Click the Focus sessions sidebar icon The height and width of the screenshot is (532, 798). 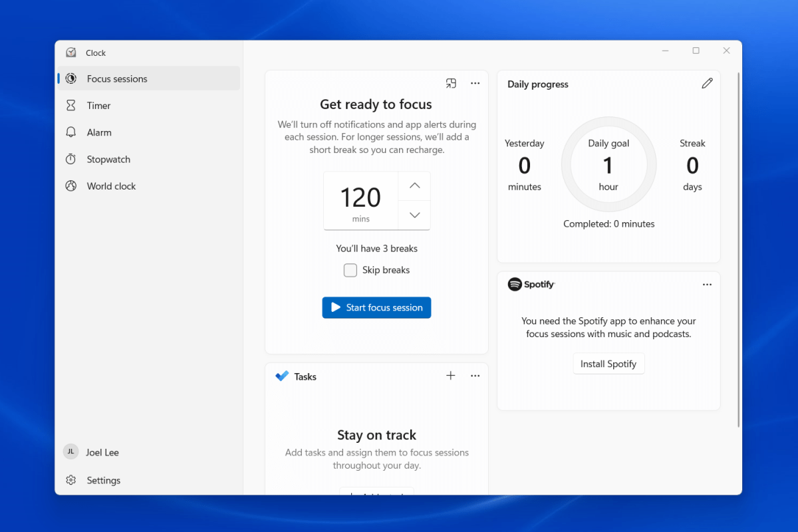tap(71, 78)
